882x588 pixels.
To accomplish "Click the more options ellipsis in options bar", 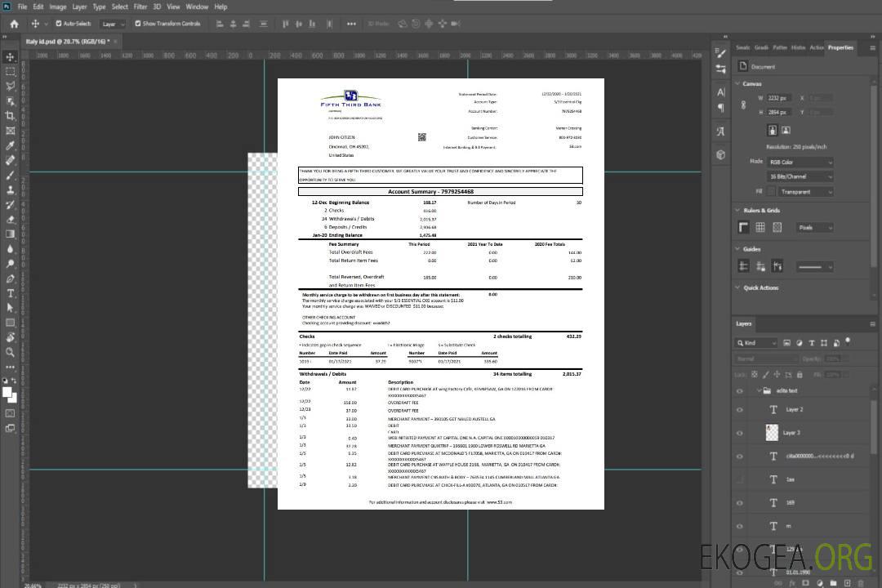I will point(351,24).
